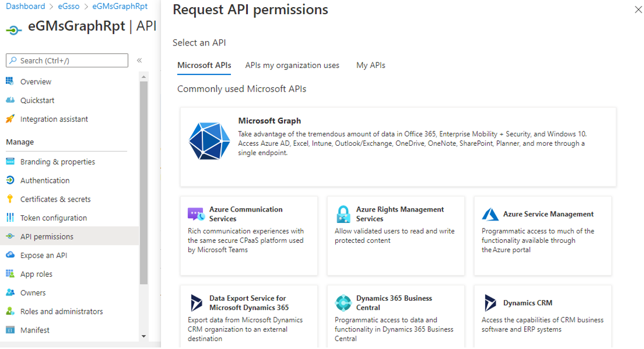Open the My APIs tab

[370, 65]
